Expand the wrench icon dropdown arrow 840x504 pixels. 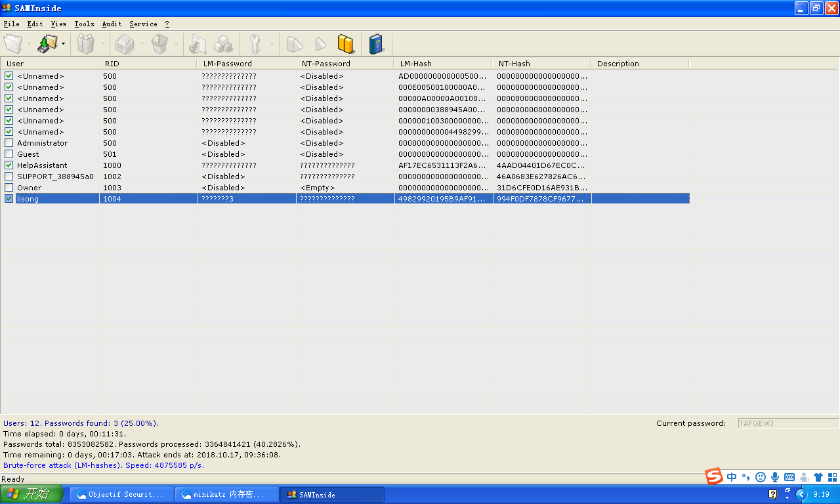tap(271, 44)
